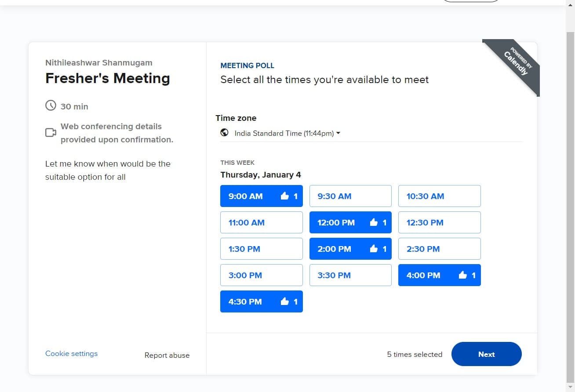Click the scroll down arrow on scrollbar
575x392 pixels.
click(x=570, y=387)
